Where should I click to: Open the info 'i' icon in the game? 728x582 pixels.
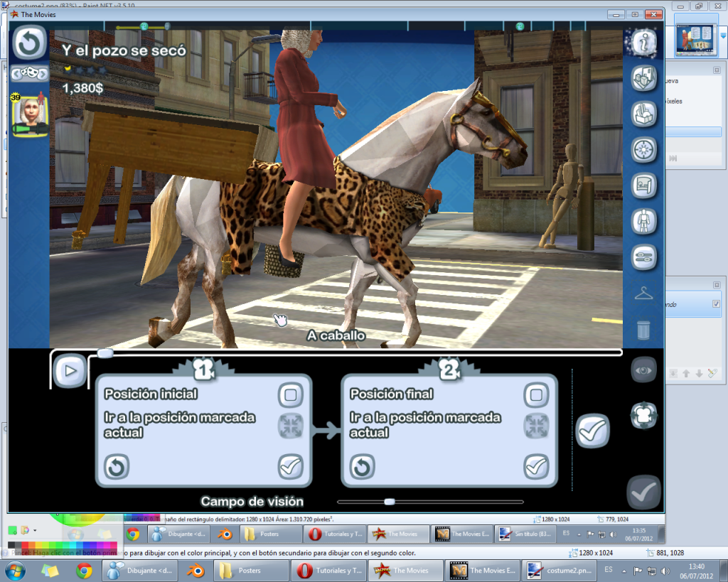coord(643,43)
